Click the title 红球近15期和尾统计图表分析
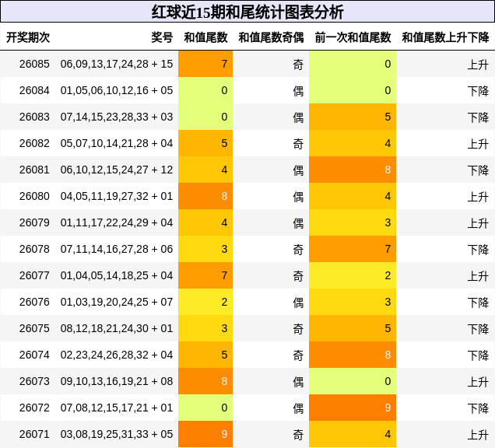The height and width of the screenshot is (448, 495). coord(247,12)
